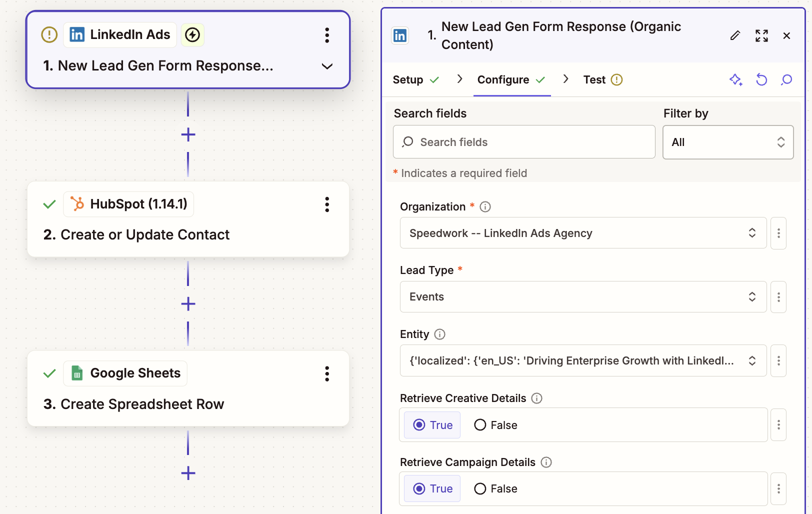Open options menu for Retrieve Creative Details field
Image resolution: width=812 pixels, height=514 pixels.
(778, 424)
